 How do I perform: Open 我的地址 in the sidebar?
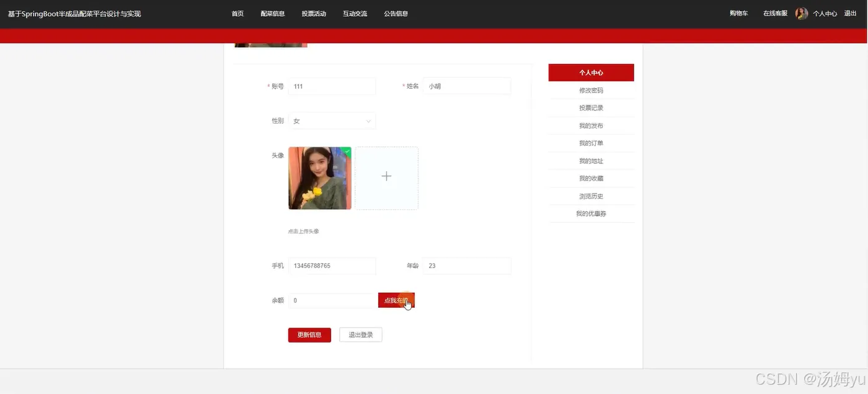pyautogui.click(x=591, y=161)
